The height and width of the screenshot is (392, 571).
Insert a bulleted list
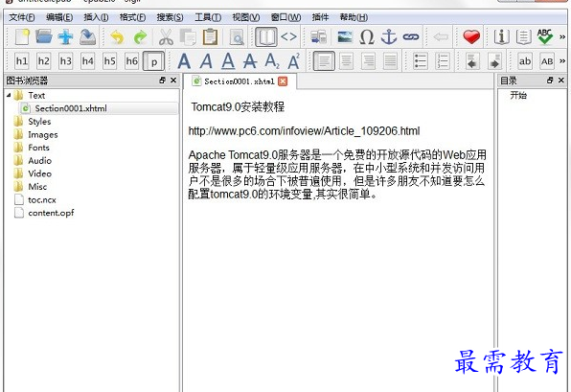421,61
